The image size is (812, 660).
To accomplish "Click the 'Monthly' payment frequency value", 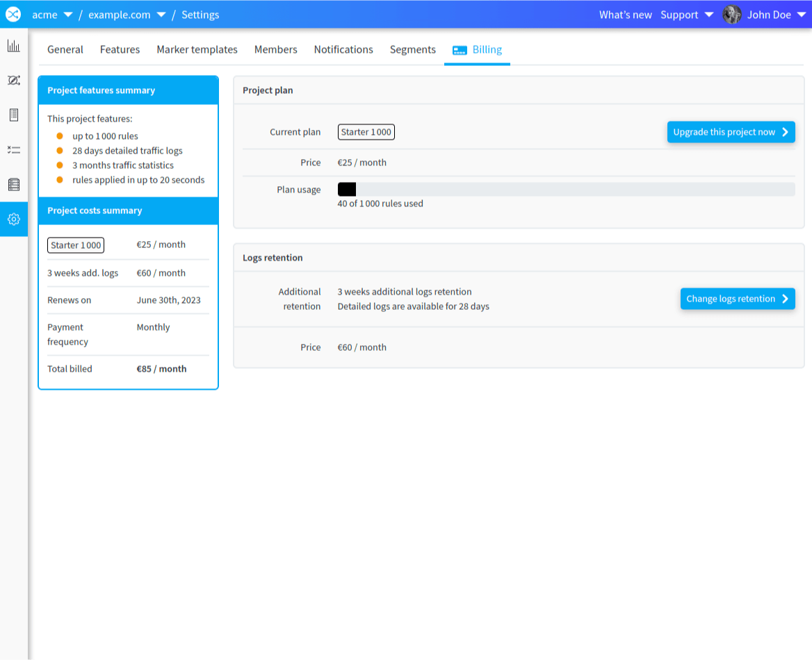I will pyautogui.click(x=153, y=327).
